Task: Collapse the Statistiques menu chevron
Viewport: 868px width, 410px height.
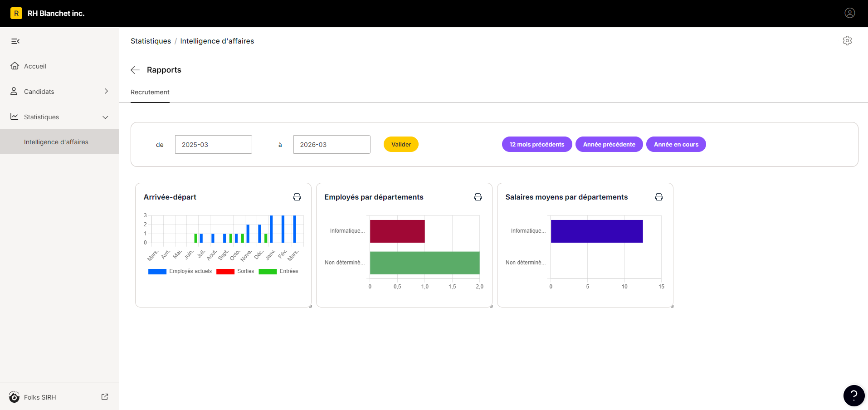Action: [x=105, y=117]
